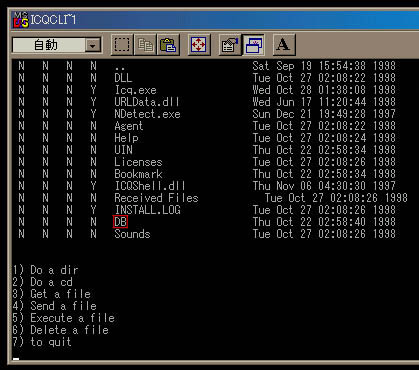The height and width of the screenshot is (370, 419).
Task: Click the INSTALL.LOG file entry
Action: [x=148, y=210]
